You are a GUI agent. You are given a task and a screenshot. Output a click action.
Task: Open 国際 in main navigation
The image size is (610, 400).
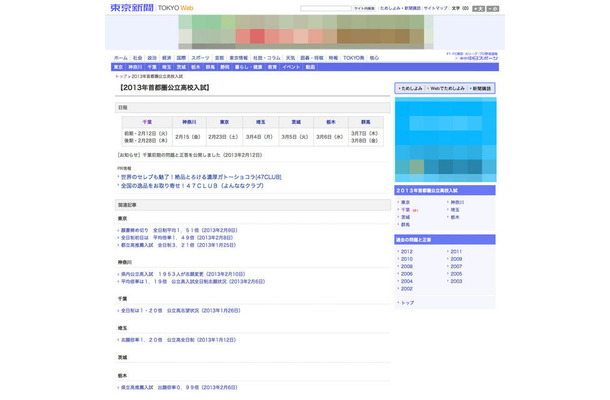click(x=181, y=58)
